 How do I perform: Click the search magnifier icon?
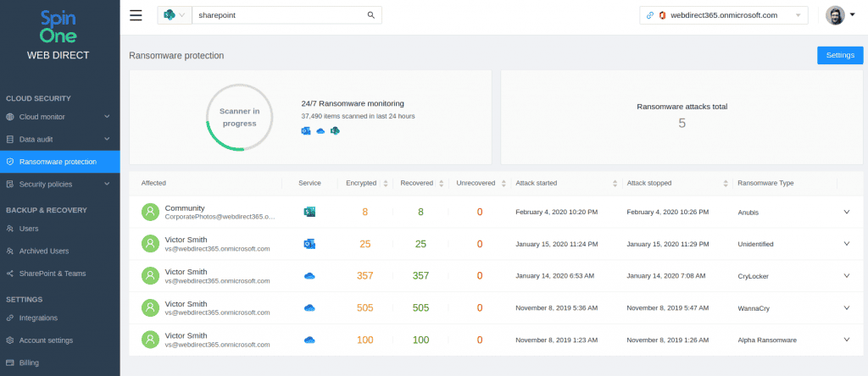pos(370,15)
